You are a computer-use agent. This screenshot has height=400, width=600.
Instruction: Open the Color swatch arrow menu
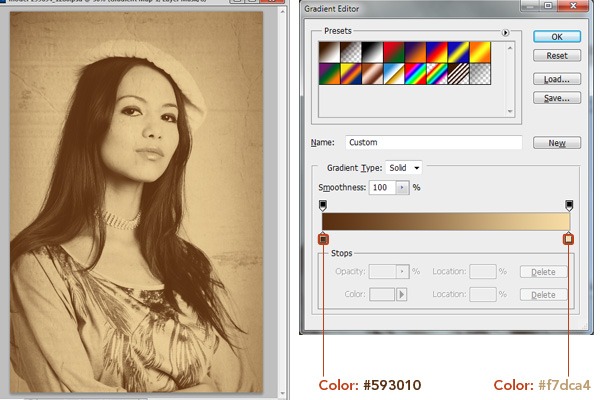coord(401,294)
